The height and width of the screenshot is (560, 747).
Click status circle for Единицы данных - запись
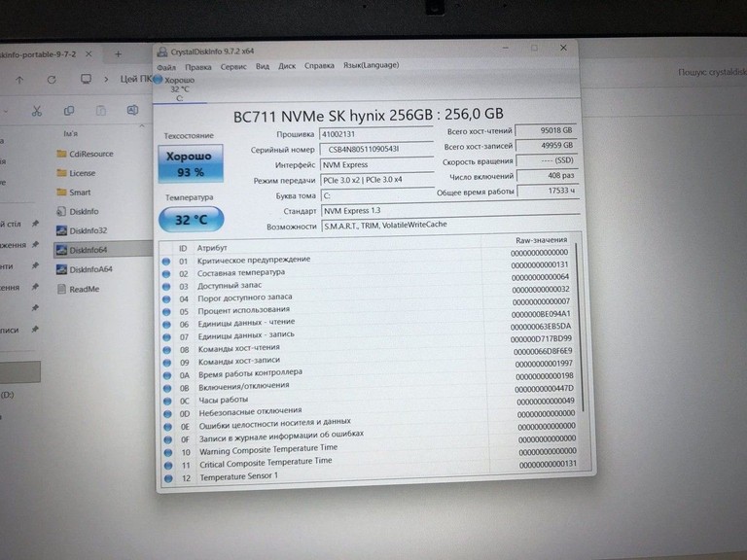click(x=166, y=337)
